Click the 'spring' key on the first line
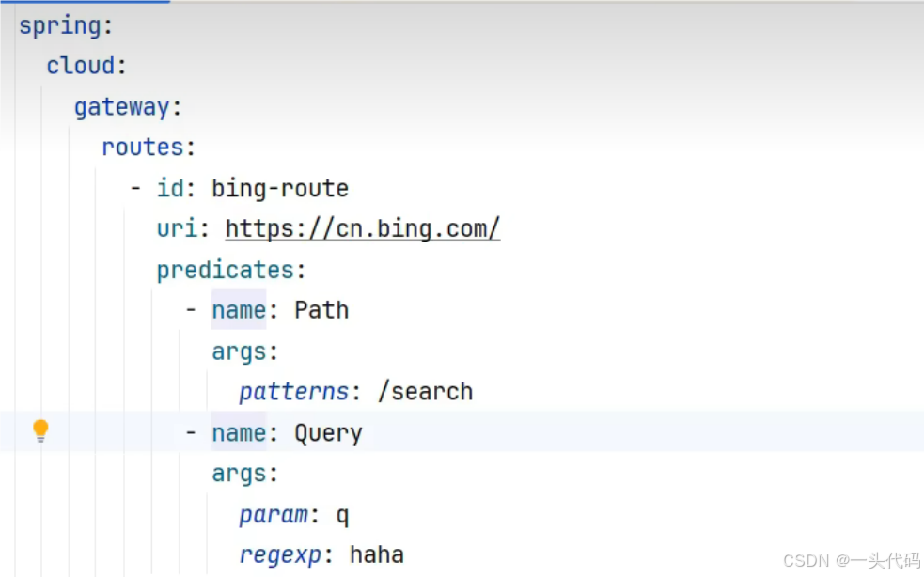Screen dimensions: 924x577 pyautogui.click(x=59, y=26)
